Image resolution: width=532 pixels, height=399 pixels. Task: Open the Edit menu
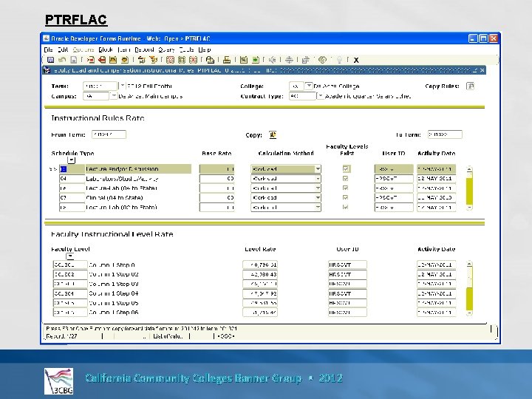63,50
